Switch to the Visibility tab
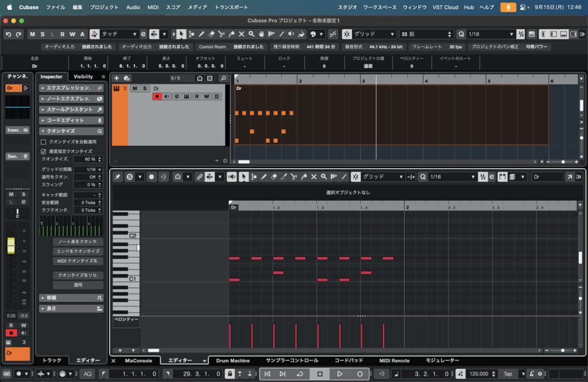 (x=83, y=77)
